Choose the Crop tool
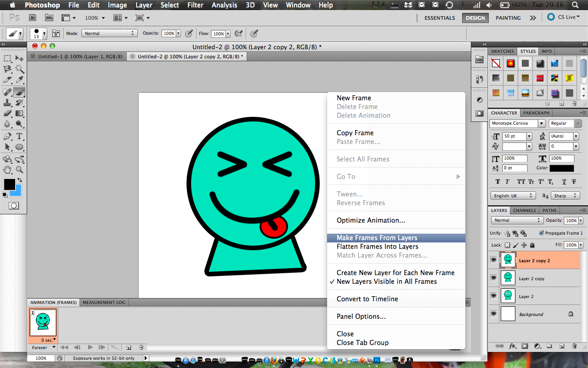Screen dimensions: 588x368 coord(7,80)
